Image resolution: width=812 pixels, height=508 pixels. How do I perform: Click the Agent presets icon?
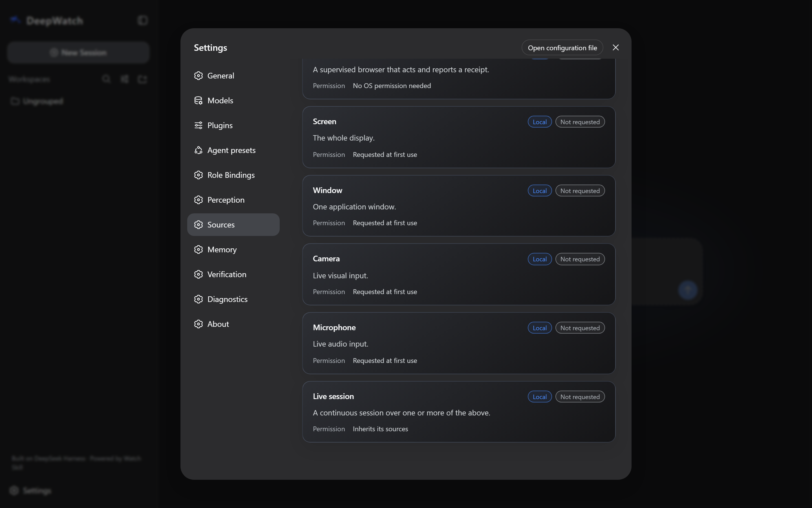198,150
